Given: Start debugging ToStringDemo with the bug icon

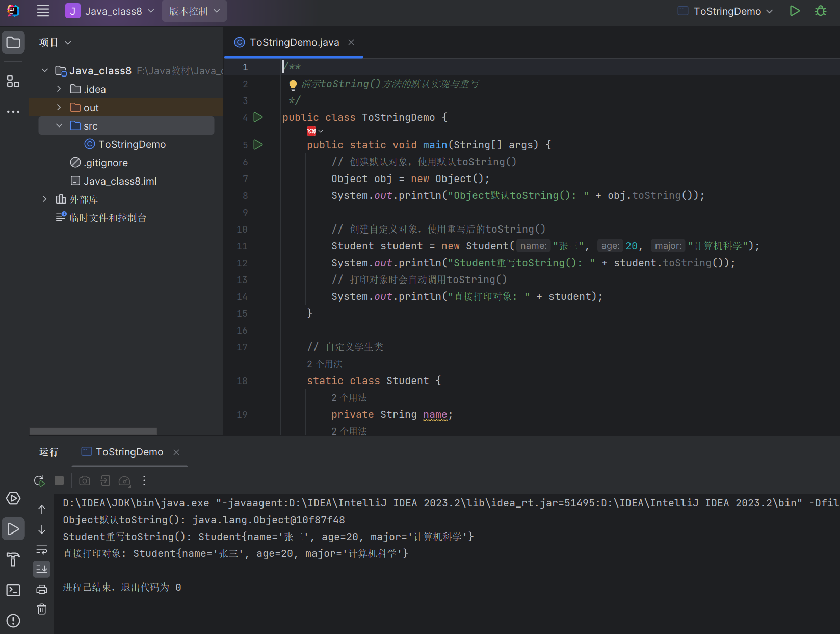Looking at the screenshot, I should click(821, 11).
